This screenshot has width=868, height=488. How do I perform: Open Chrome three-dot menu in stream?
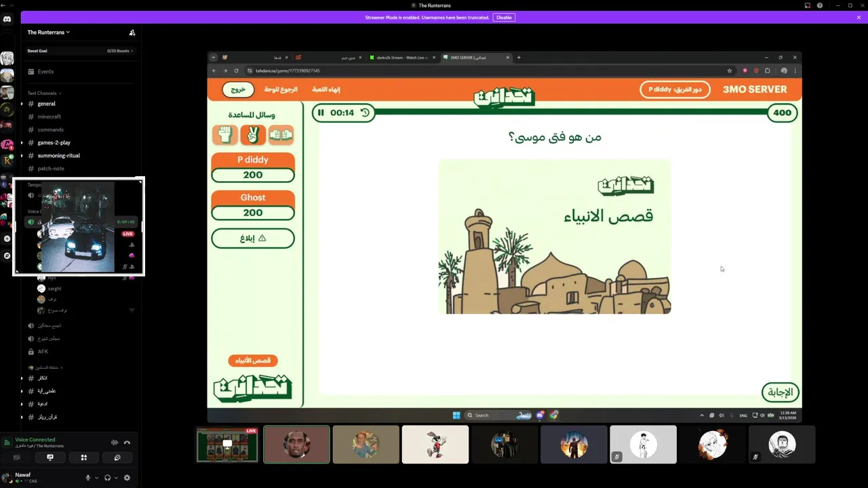click(795, 70)
